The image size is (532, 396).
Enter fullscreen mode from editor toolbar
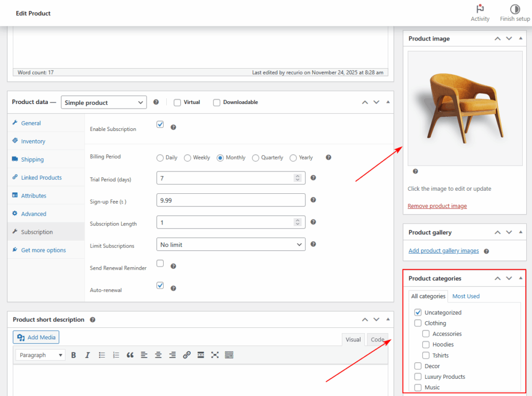click(214, 355)
